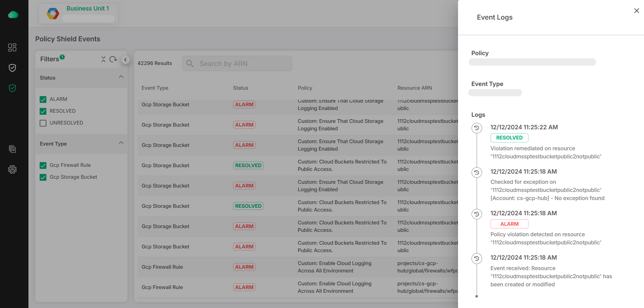Click the Search by ARN field
The height and width of the screenshot is (308, 644).
pyautogui.click(x=237, y=64)
